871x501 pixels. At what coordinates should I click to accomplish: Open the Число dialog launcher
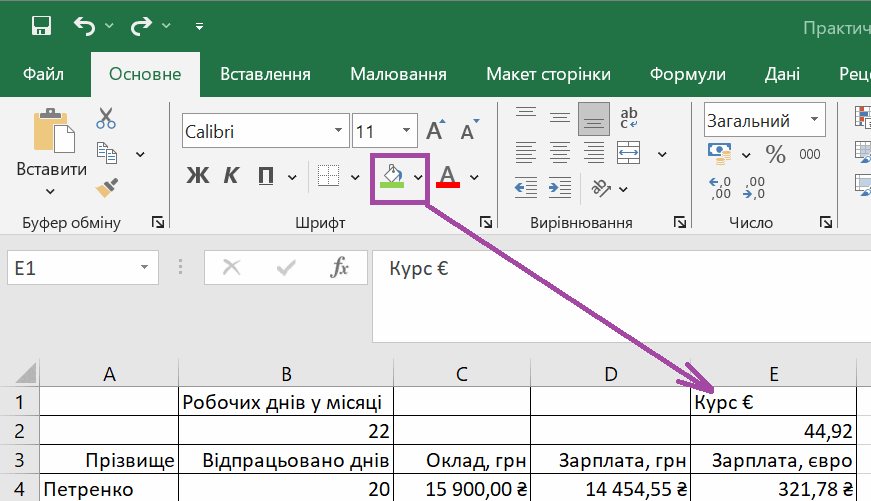[825, 222]
